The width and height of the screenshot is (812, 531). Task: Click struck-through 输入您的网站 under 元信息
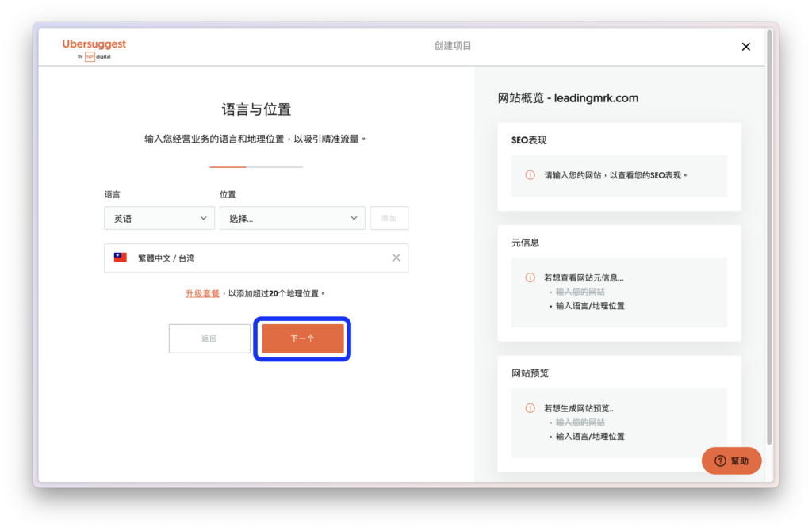click(x=580, y=292)
